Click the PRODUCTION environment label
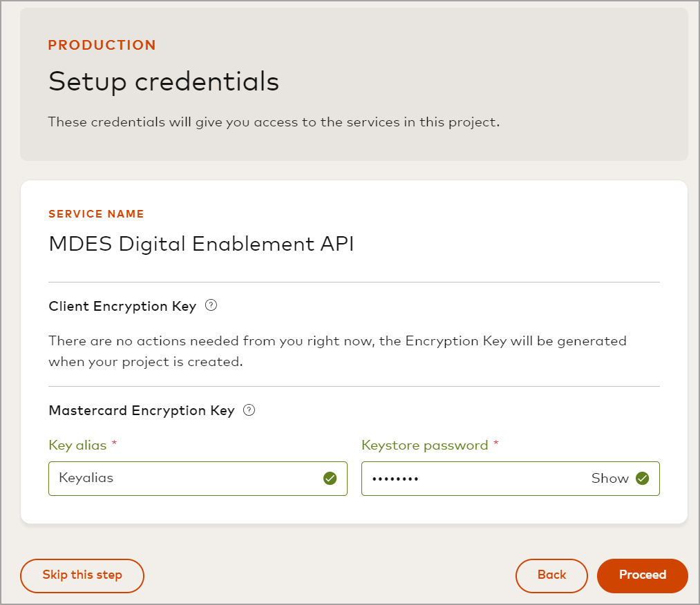 point(102,46)
